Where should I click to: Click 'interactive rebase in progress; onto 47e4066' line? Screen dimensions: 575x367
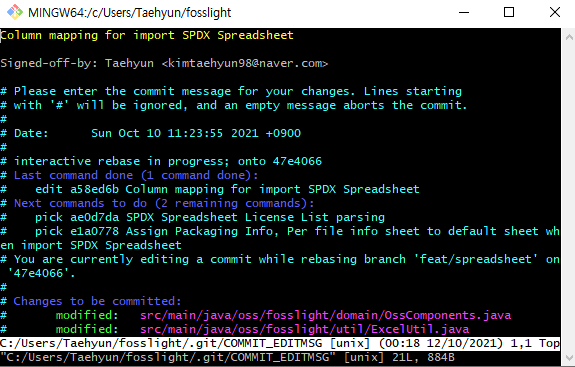pos(161,161)
